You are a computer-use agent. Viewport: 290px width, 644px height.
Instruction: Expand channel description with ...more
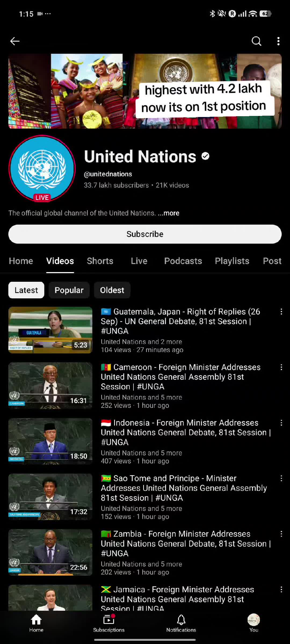pyautogui.click(x=169, y=213)
